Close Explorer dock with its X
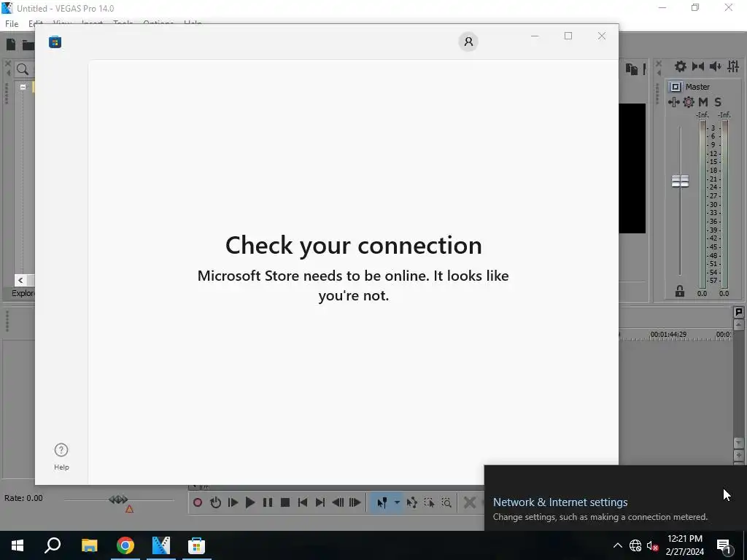Screen dimensions: 747x560 coord(7,63)
